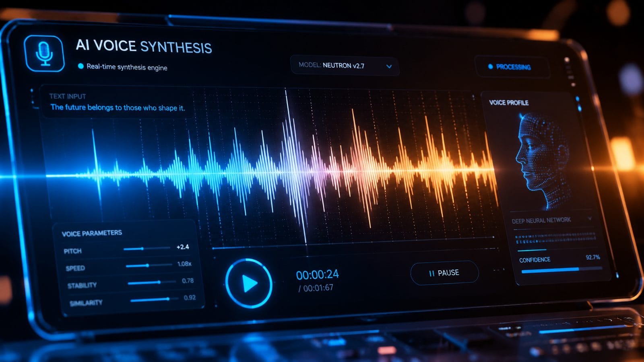Click the text input field reading 'The future belongs'
Viewport: 644px width, 362px height.
118,107
